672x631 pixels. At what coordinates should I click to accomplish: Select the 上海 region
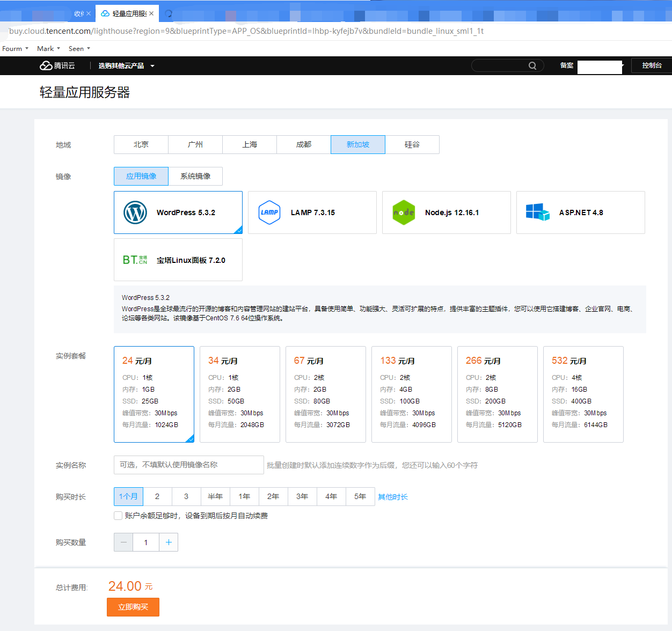[250, 144]
